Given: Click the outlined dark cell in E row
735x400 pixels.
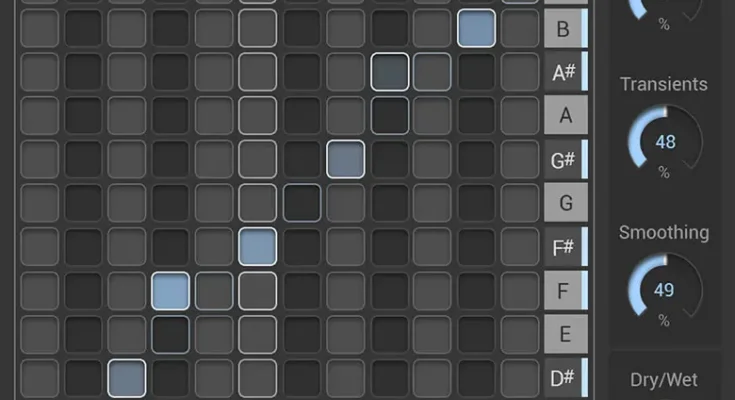Looking at the screenshot, I should pos(171,334).
